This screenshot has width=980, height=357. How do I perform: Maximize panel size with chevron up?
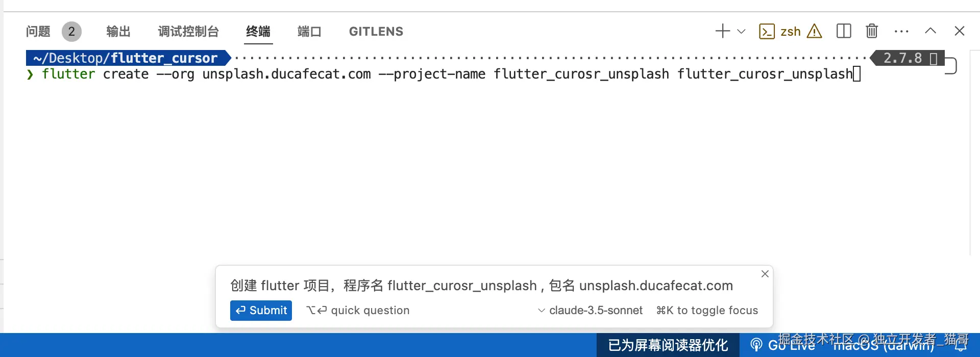(930, 31)
